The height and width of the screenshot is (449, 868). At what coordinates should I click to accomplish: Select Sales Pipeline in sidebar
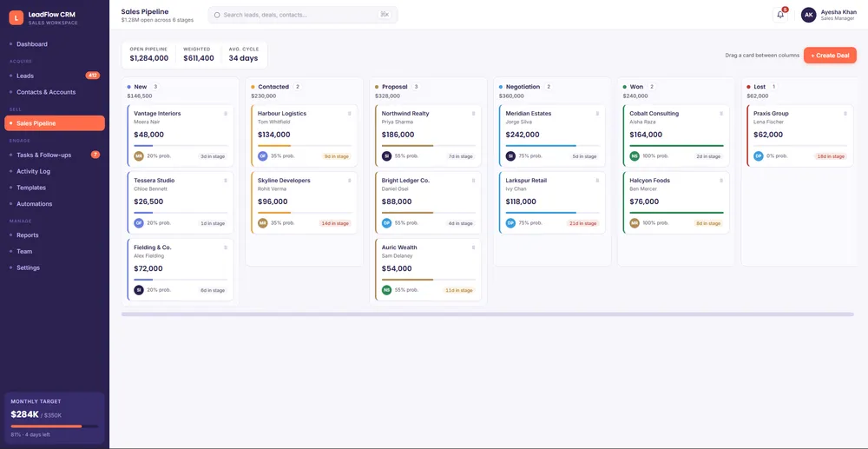coord(54,123)
